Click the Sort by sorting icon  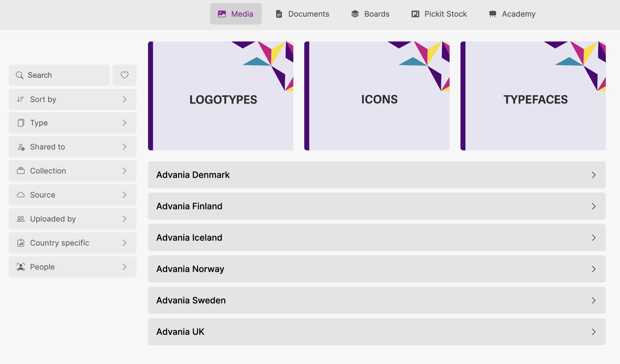(21, 99)
